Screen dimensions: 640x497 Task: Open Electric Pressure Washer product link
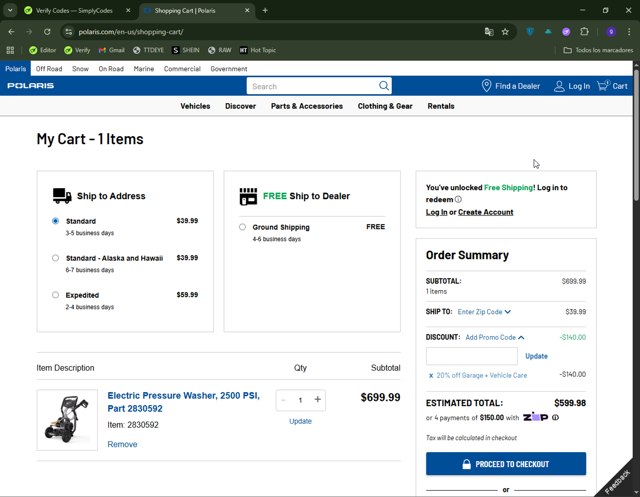(x=183, y=402)
